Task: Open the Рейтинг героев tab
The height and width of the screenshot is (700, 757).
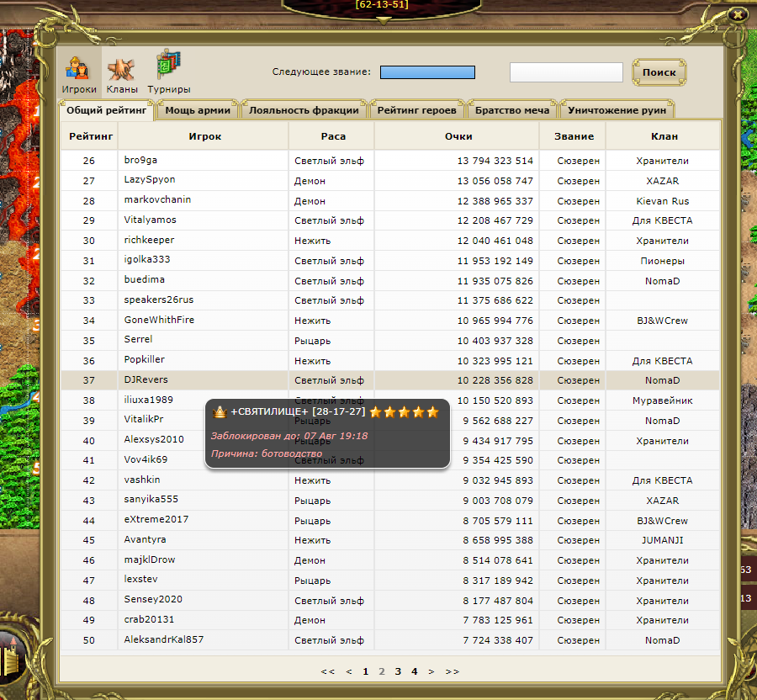Action: click(x=416, y=110)
